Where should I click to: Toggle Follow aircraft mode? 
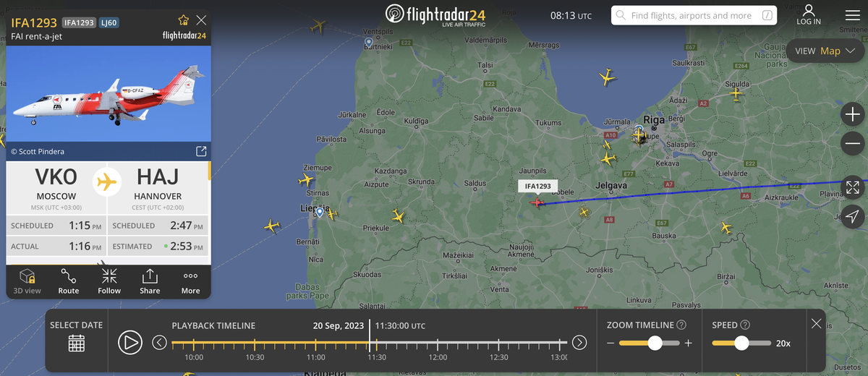coord(109,281)
